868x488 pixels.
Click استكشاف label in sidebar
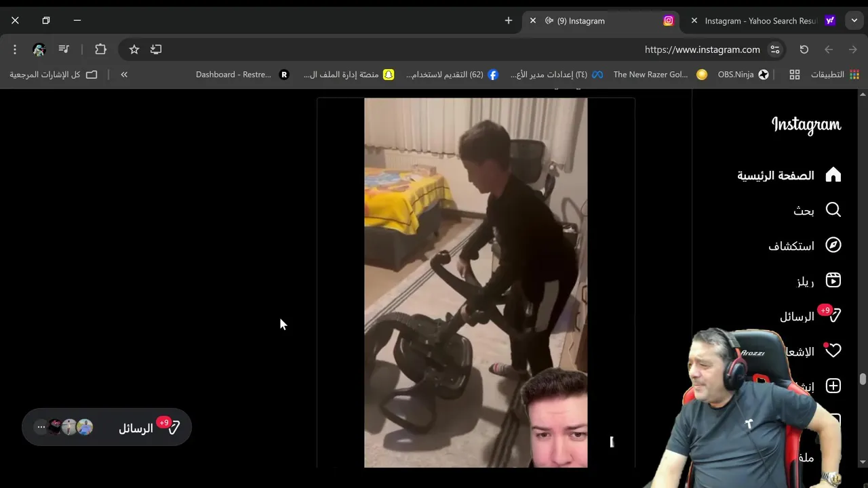point(791,246)
